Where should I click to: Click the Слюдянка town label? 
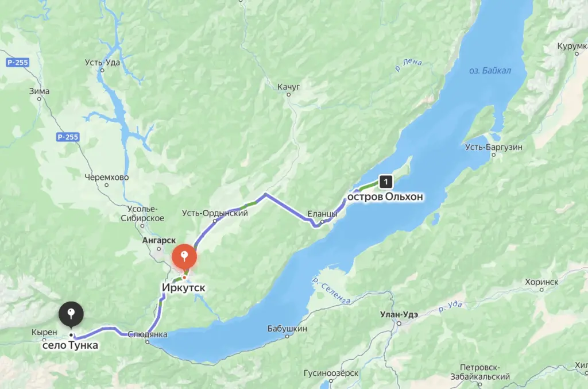pyautogui.click(x=148, y=334)
